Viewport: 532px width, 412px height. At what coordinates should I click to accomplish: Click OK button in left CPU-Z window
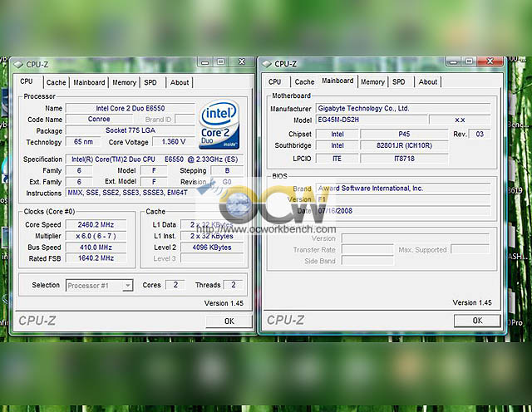tap(229, 321)
